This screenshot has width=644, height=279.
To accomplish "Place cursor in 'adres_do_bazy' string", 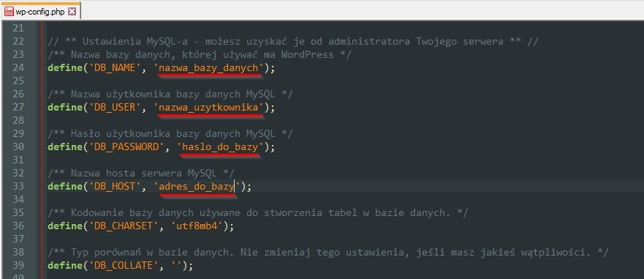I will pyautogui.click(x=197, y=187).
